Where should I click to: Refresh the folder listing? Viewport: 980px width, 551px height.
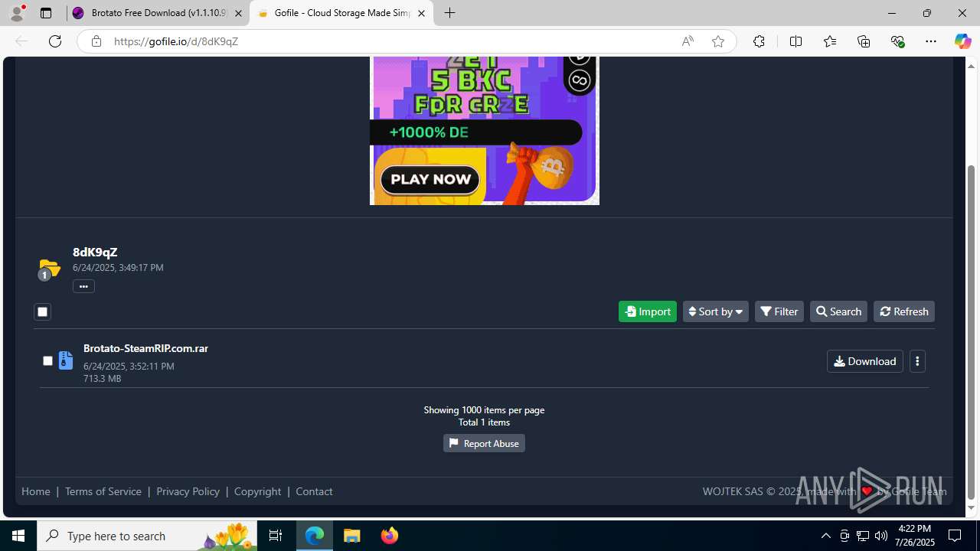tap(904, 311)
